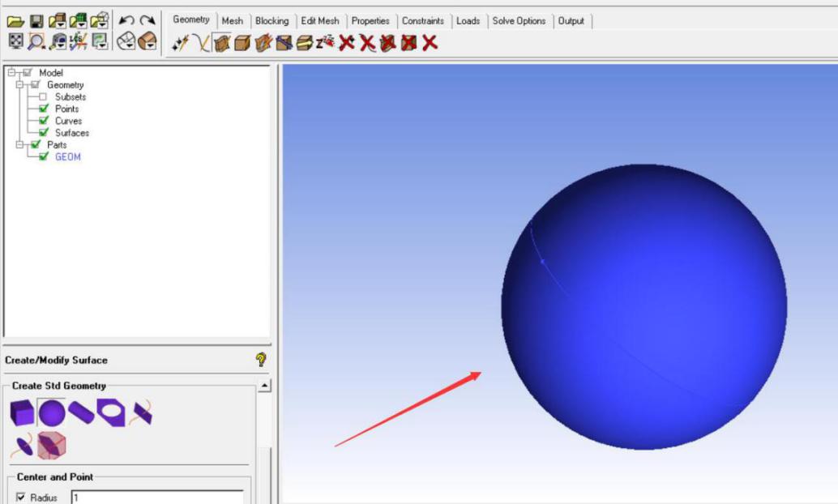This screenshot has height=504, width=838.
Task: Collapse the Geometry tree node
Action: tap(19, 84)
